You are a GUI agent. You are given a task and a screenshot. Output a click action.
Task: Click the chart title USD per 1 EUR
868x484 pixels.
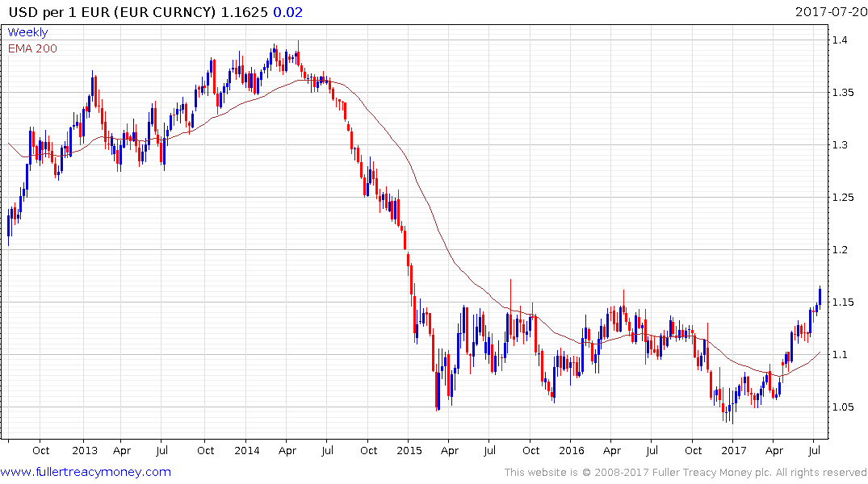59,12
